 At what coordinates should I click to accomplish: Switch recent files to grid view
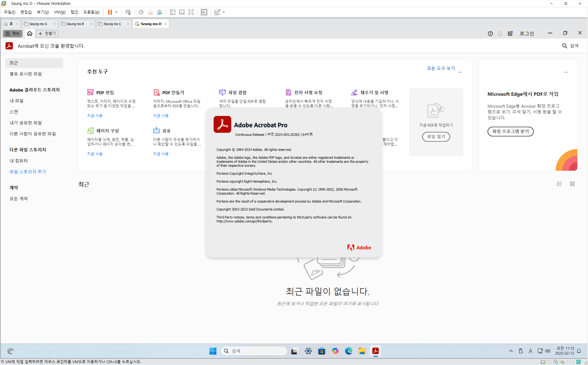coord(572,184)
